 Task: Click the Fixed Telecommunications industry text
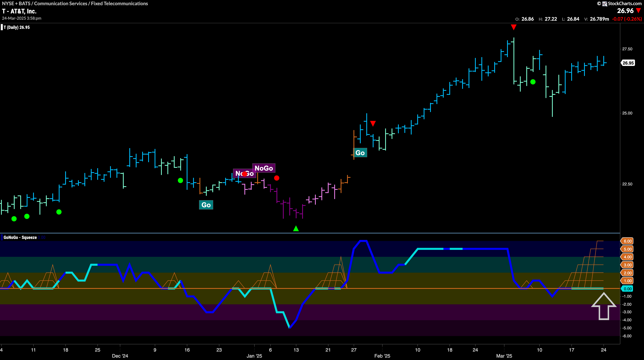119,3
